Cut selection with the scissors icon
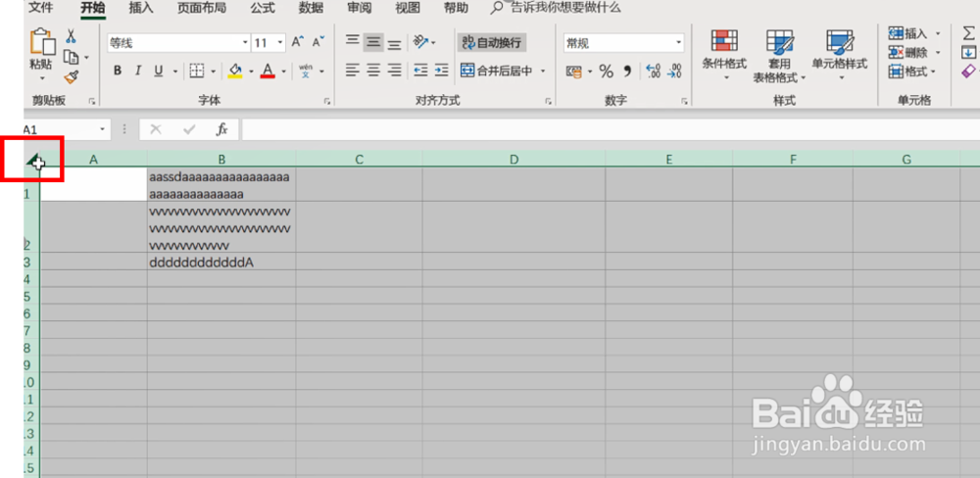Image resolution: width=980 pixels, height=478 pixels. (72, 36)
